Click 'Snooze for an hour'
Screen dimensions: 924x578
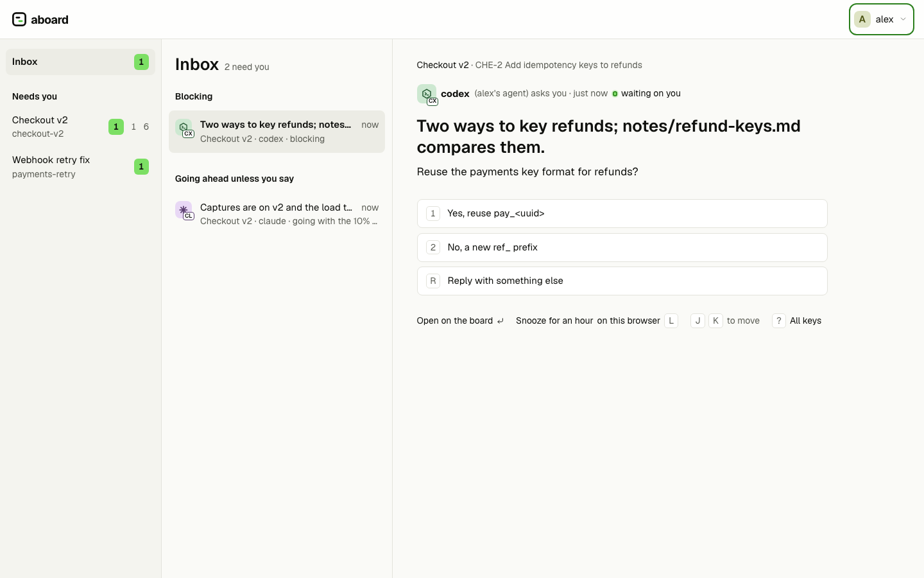[x=554, y=320]
